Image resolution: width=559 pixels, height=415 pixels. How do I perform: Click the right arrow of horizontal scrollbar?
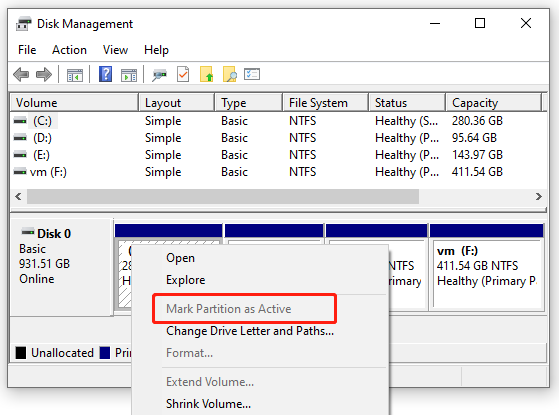(x=539, y=196)
